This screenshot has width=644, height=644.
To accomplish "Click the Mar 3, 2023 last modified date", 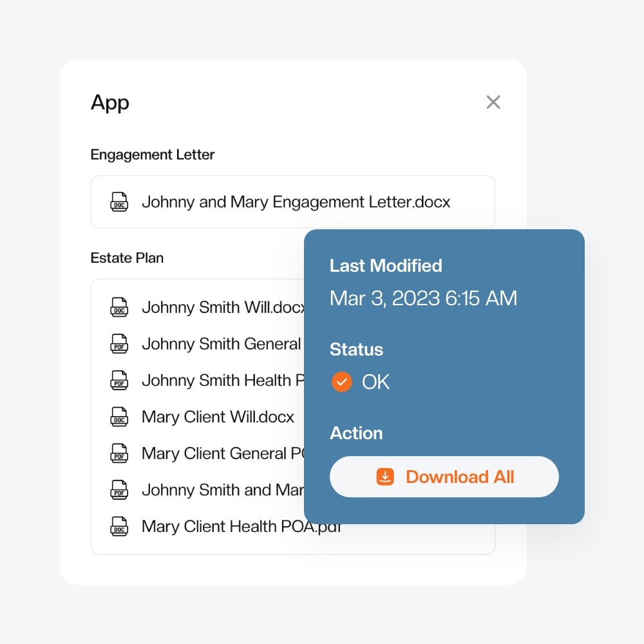I will 423,298.
